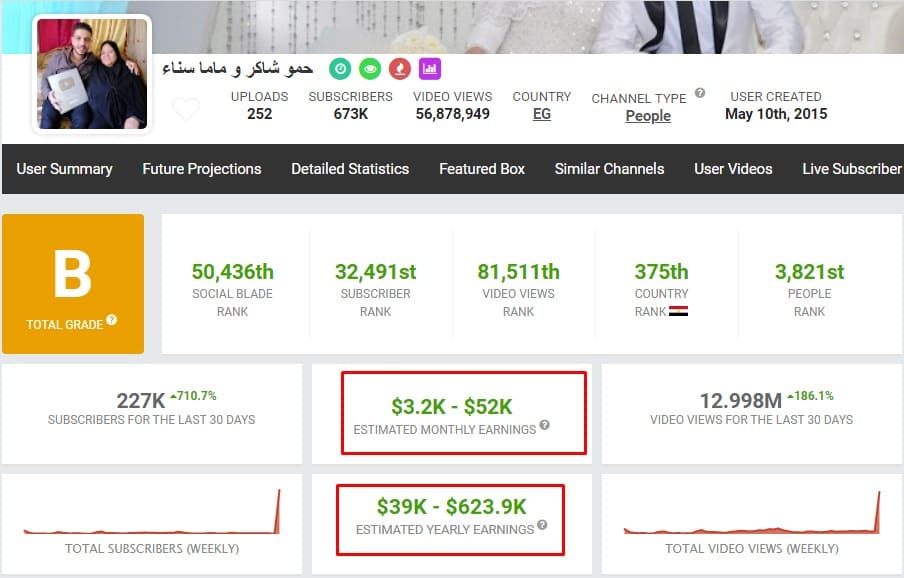
Task: Click the EG country link
Action: [x=541, y=115]
